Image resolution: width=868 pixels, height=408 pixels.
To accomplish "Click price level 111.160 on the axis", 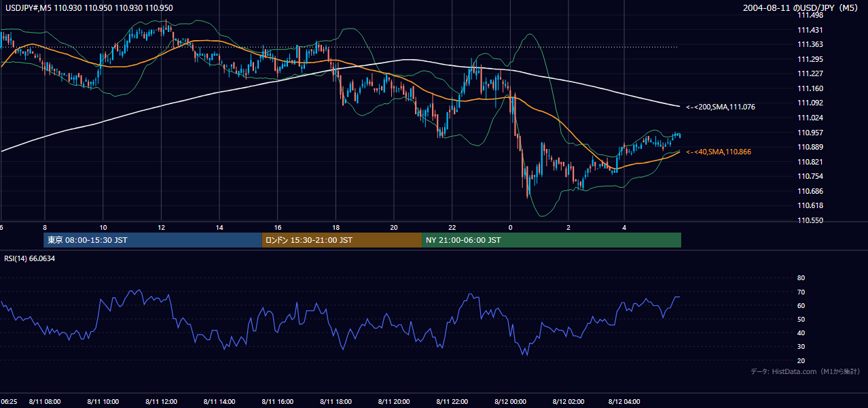I will [810, 88].
